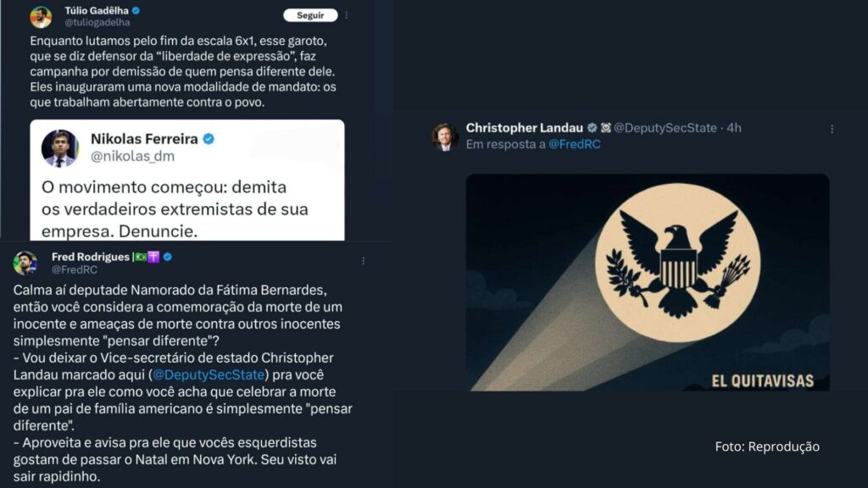Open more options menu on Túlio's tweet
The height and width of the screenshot is (488, 868).
(347, 15)
